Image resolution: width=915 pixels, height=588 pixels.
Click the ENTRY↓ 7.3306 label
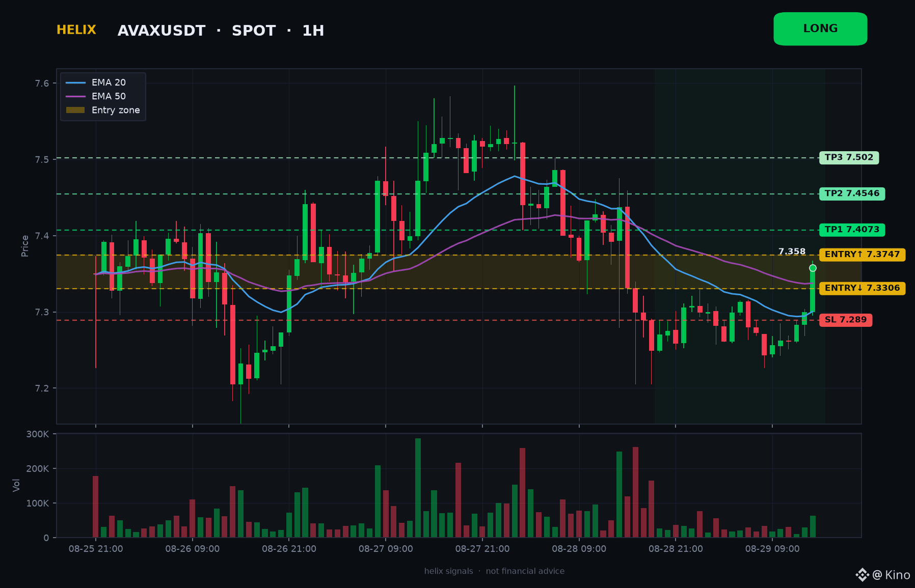point(862,288)
